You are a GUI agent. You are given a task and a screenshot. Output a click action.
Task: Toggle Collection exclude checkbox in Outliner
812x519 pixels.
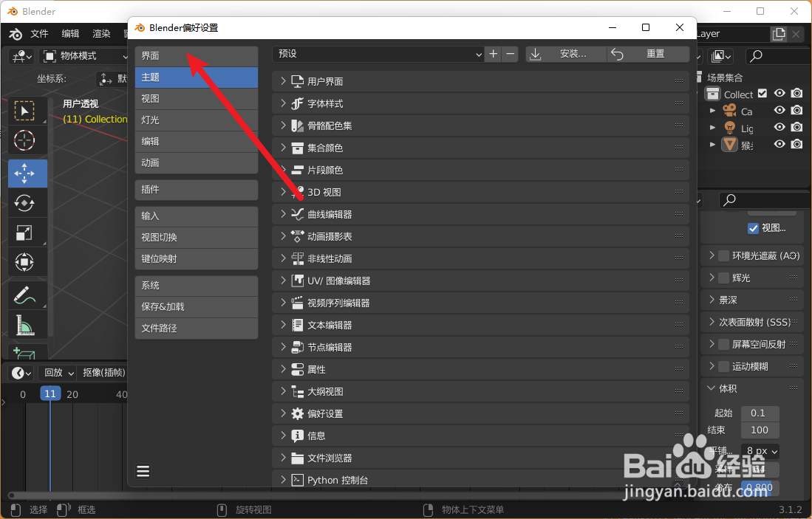coord(762,94)
